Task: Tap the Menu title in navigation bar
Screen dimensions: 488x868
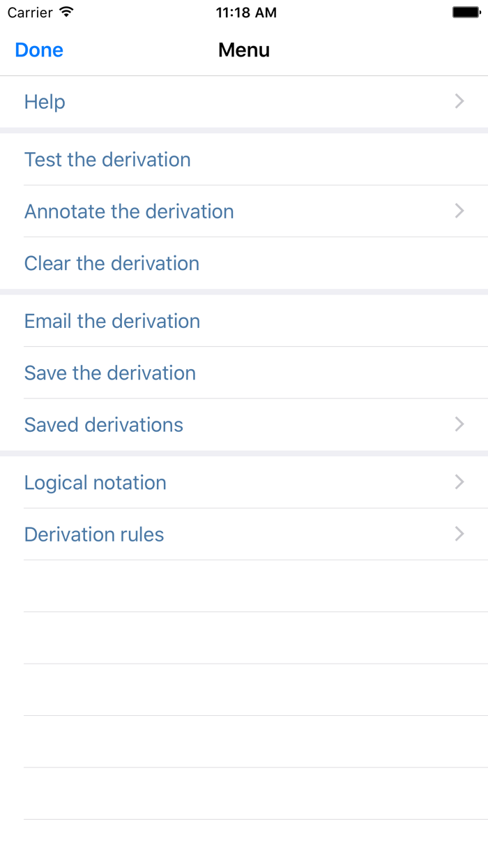Action: [244, 50]
